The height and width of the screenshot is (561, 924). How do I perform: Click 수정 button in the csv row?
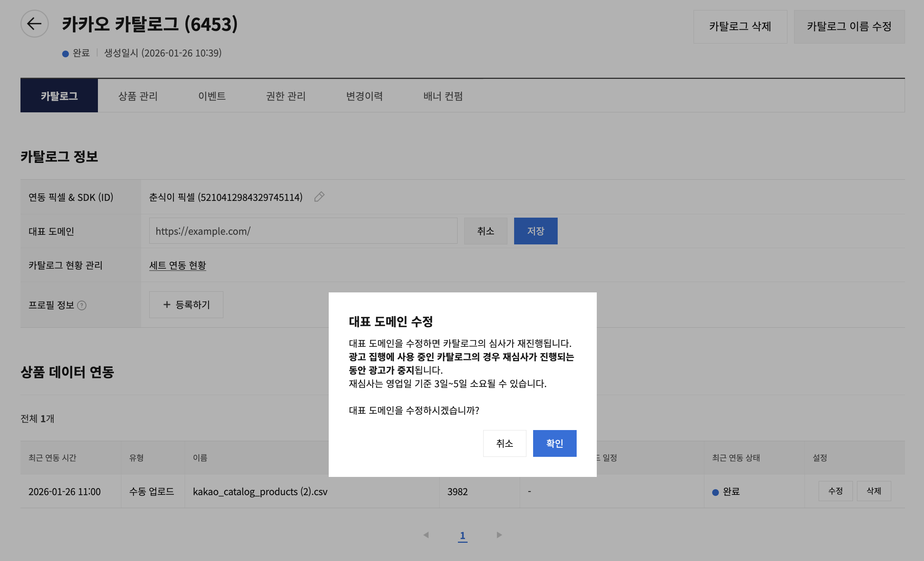tap(835, 491)
